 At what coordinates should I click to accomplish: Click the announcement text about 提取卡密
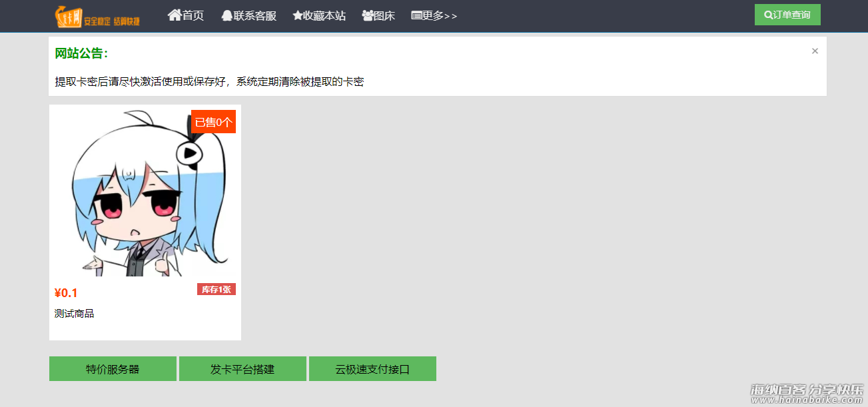tap(209, 82)
